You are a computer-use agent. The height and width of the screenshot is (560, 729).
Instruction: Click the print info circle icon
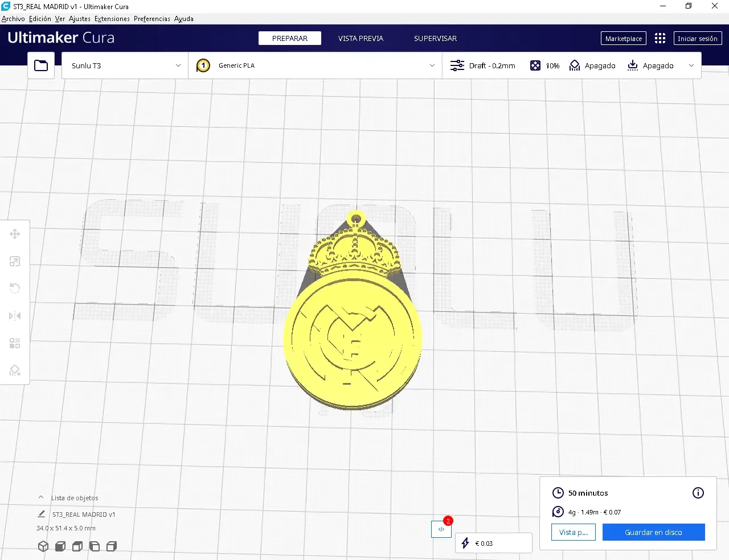698,493
